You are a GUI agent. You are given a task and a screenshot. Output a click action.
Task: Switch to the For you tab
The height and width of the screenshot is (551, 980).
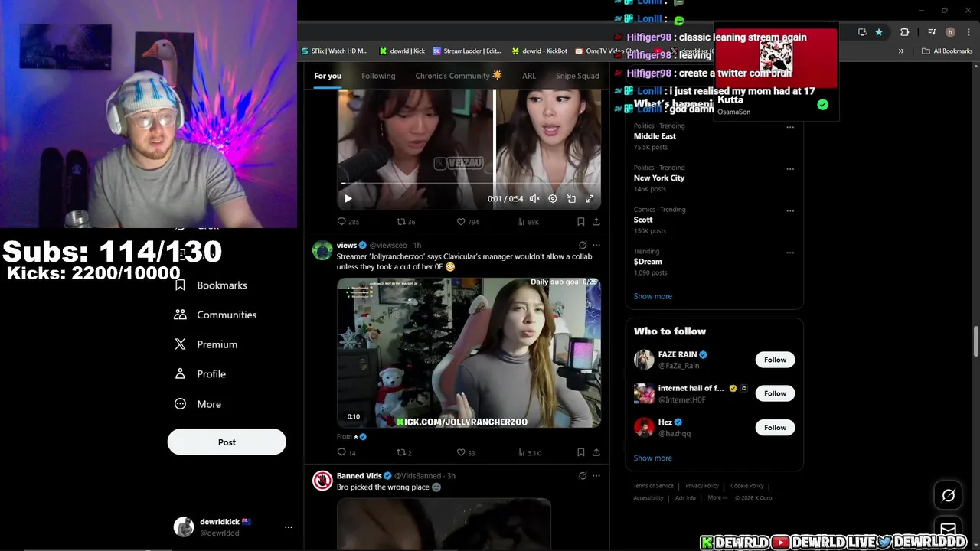click(x=328, y=76)
